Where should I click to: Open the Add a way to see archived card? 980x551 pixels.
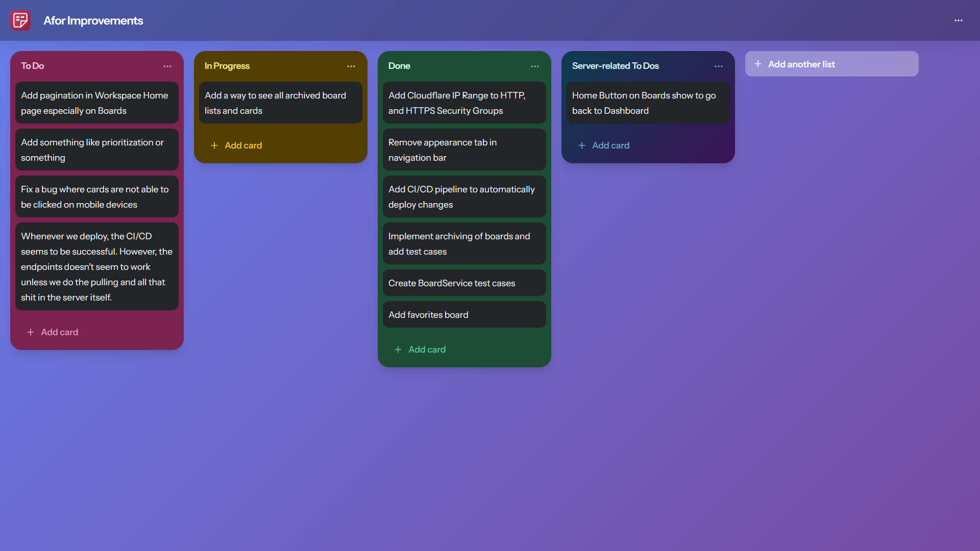(x=281, y=103)
